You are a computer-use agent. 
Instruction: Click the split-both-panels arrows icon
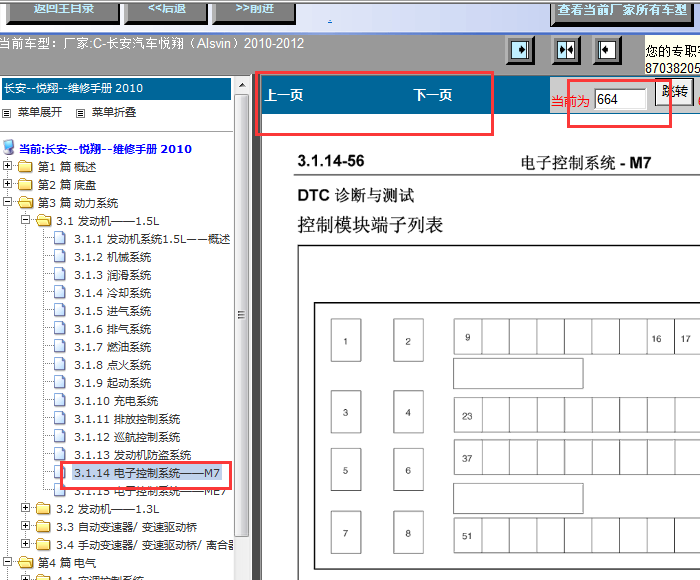566,50
